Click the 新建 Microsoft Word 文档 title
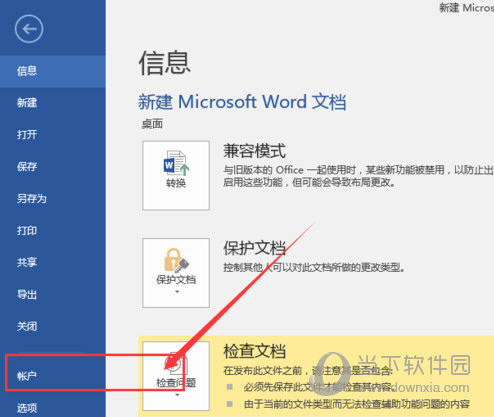The height and width of the screenshot is (417, 494). [242, 102]
